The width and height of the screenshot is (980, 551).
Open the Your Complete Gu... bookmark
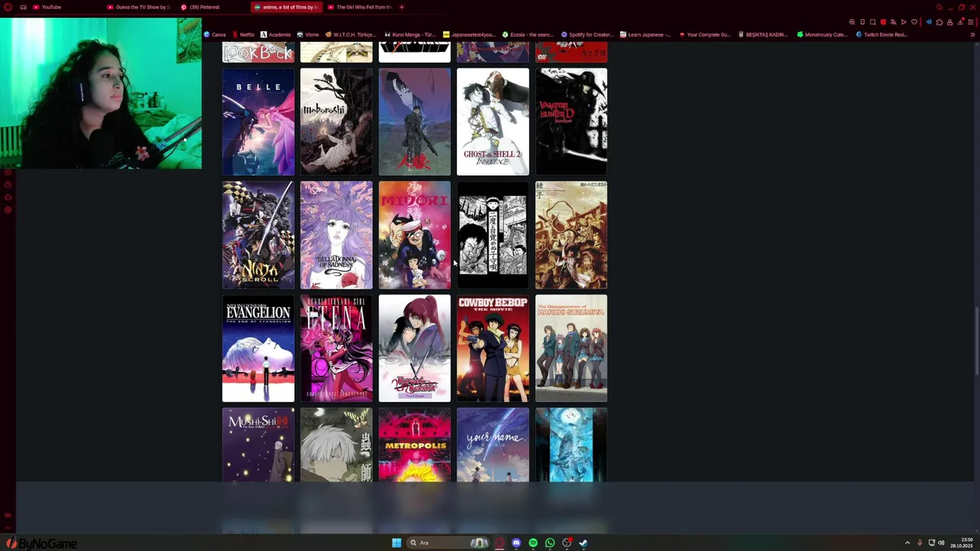coord(705,34)
